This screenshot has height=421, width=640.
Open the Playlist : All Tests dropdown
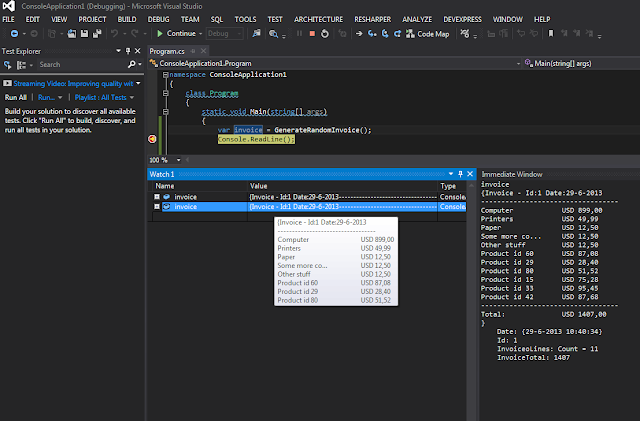(x=103, y=99)
